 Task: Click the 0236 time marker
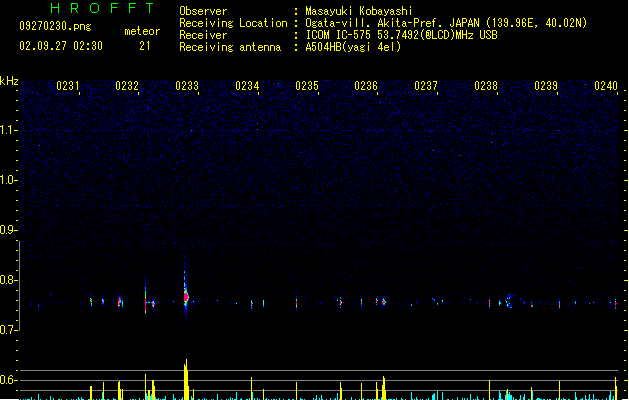click(x=366, y=86)
